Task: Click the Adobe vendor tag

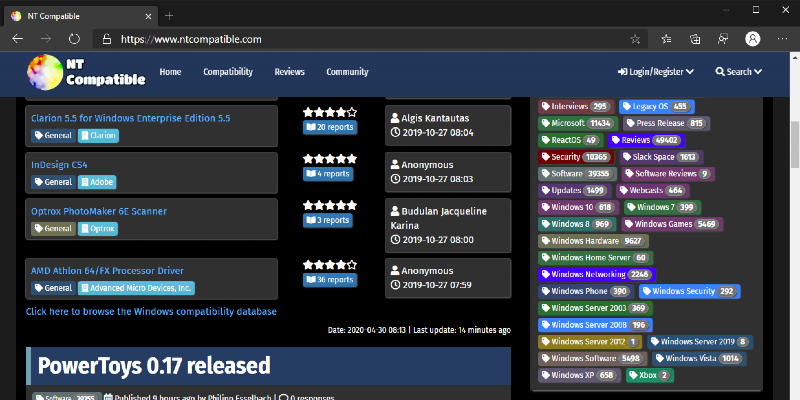Action: [x=97, y=182]
